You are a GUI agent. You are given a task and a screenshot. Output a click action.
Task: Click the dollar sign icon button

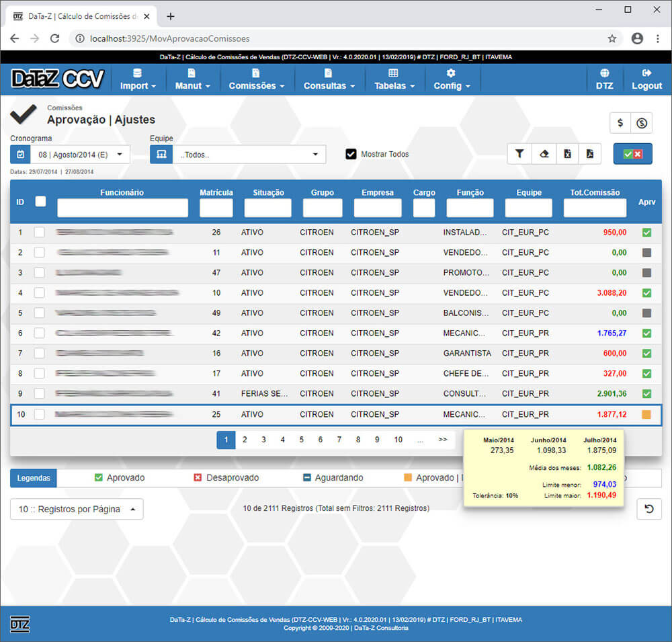point(620,123)
